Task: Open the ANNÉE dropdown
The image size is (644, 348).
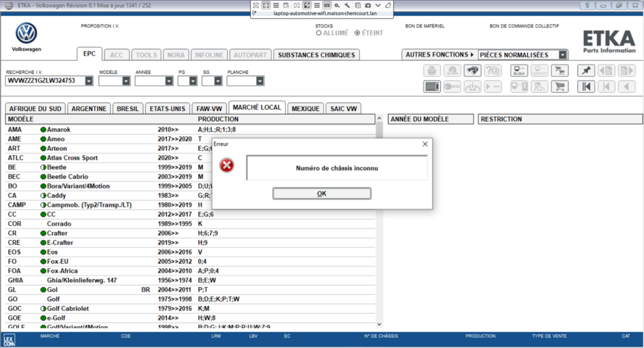Action: 169,81
